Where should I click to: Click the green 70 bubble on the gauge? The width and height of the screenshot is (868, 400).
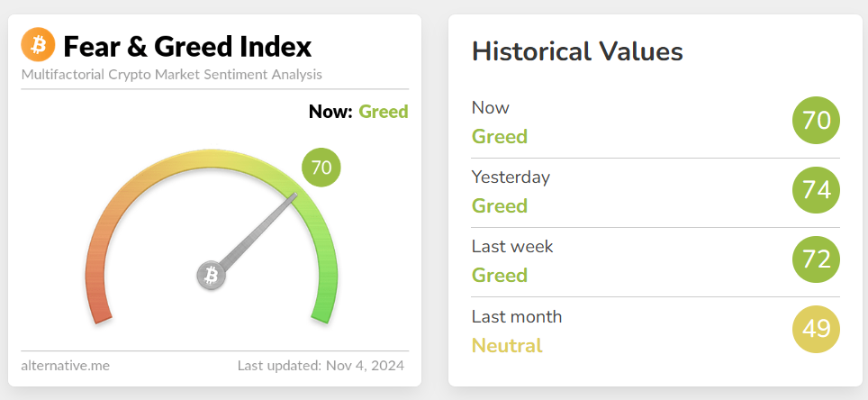tap(321, 168)
